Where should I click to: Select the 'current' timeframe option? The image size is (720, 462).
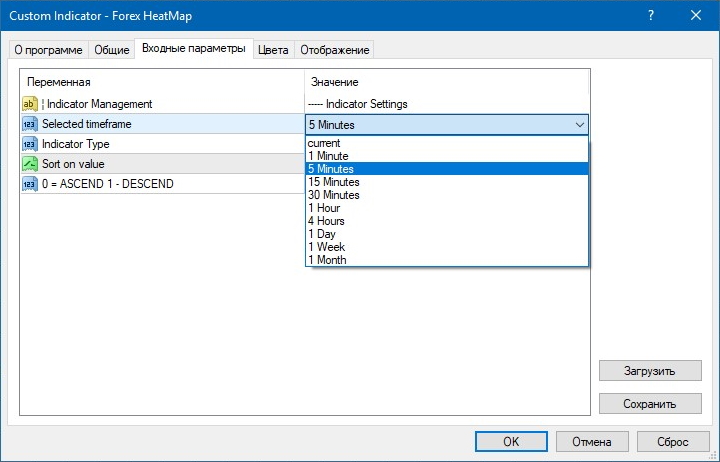click(324, 143)
